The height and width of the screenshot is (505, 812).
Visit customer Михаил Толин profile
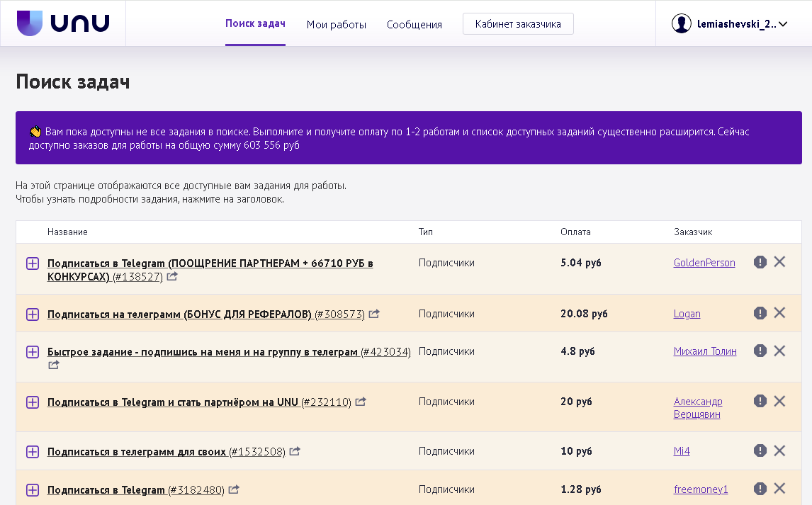tap(705, 351)
